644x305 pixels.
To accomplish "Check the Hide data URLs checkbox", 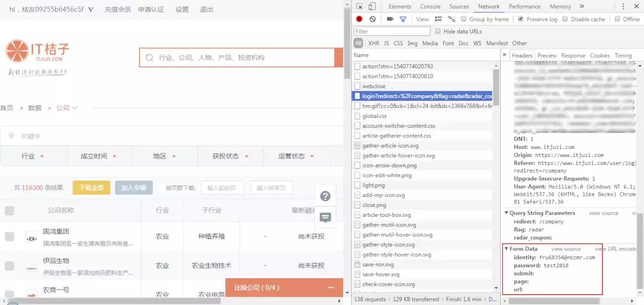I will [x=438, y=31].
